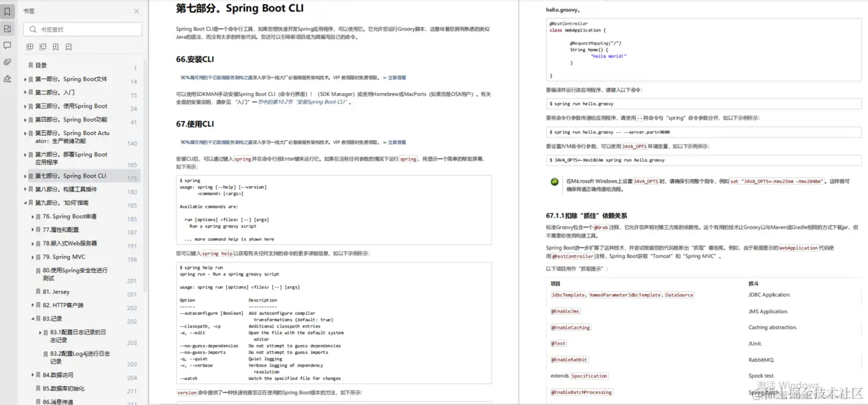Click 立即查看 link under 66.安装CLI
Viewport: 868px width, 405px height.
pos(397,77)
